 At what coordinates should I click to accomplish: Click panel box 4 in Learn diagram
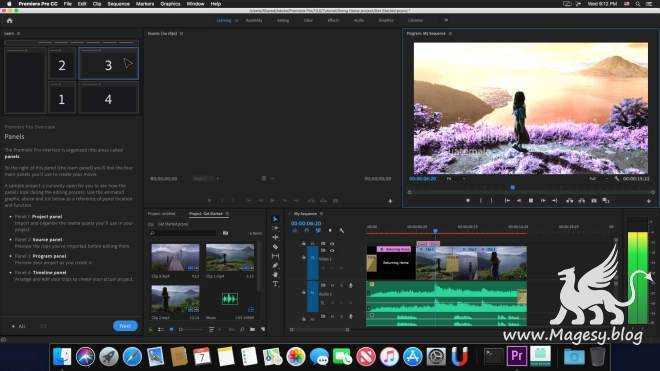[x=108, y=98]
